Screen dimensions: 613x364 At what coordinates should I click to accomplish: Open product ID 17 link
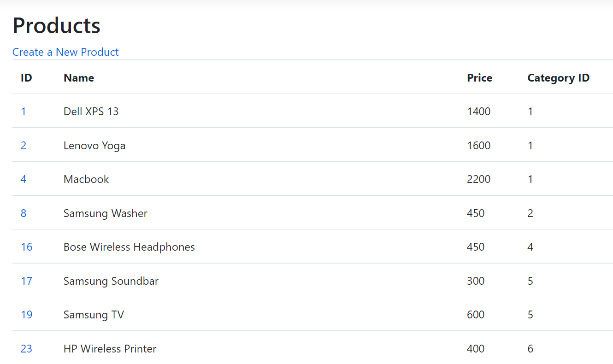27,281
